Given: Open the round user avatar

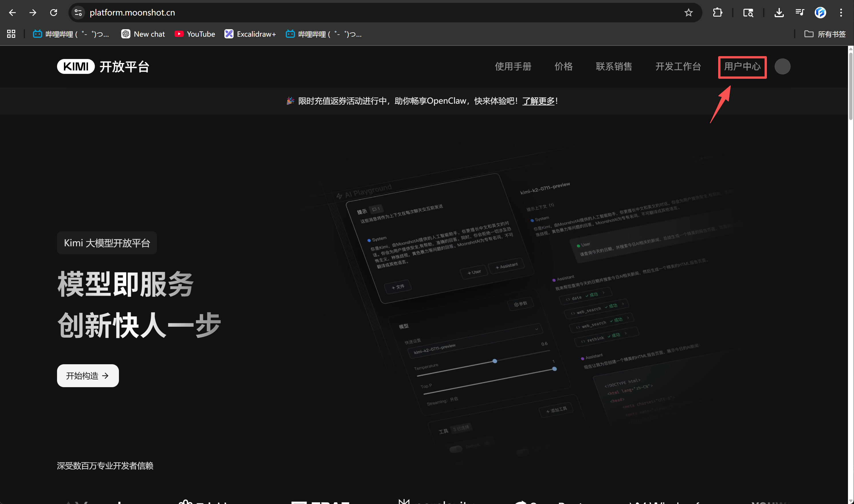Looking at the screenshot, I should (782, 66).
